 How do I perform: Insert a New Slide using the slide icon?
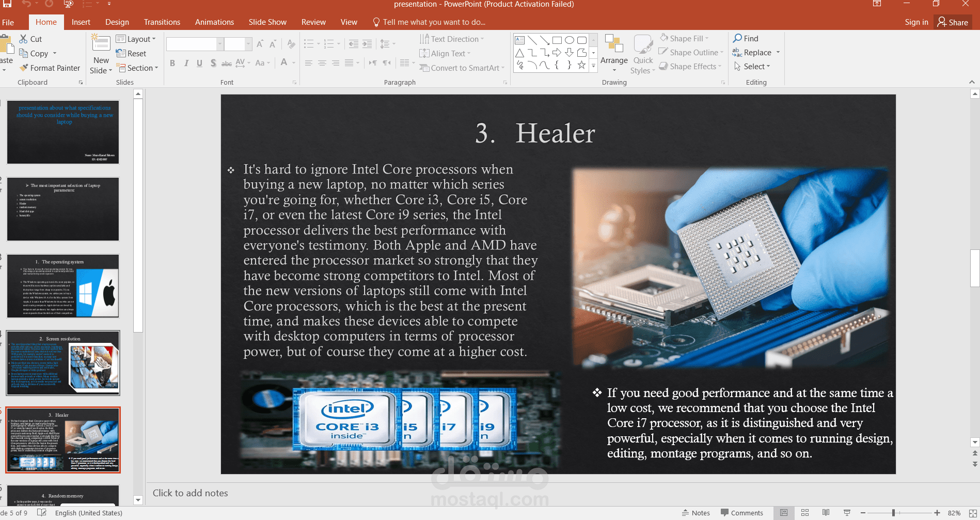(x=101, y=43)
